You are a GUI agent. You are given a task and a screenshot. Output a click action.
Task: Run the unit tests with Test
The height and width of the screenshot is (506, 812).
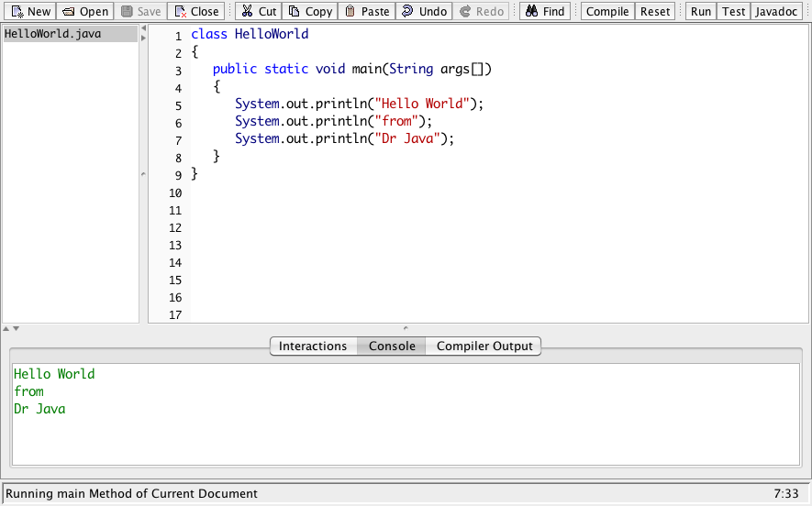point(733,11)
